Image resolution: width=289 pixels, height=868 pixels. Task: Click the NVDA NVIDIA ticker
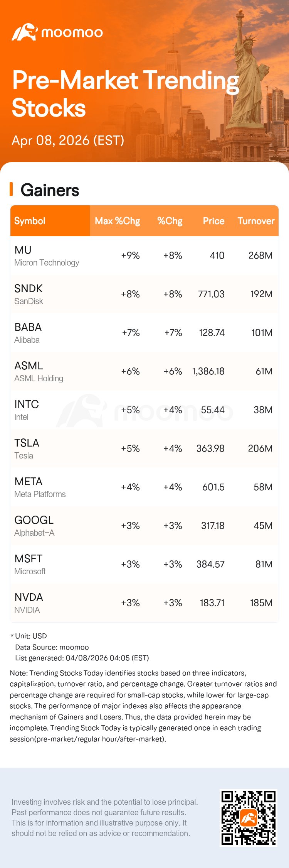click(29, 597)
